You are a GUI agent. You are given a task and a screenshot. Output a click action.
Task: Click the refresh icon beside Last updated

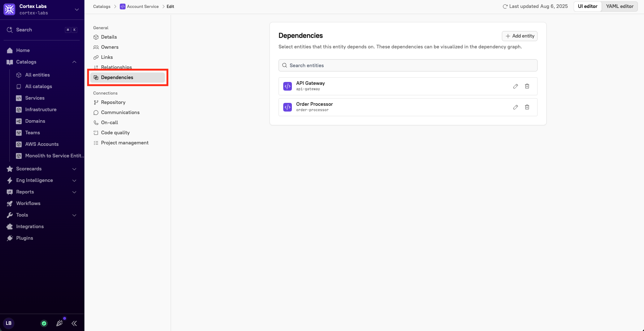tap(505, 6)
